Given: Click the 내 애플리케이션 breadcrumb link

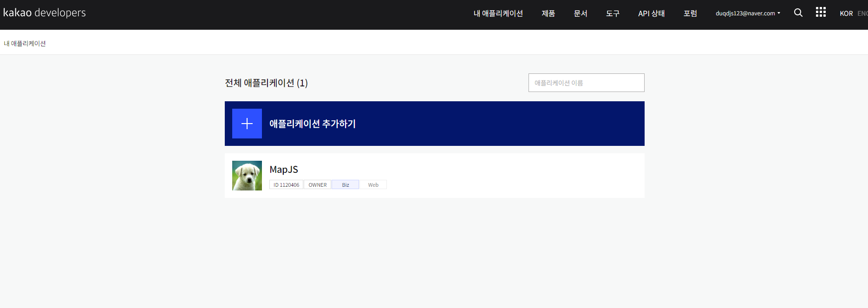Looking at the screenshot, I should tap(25, 43).
